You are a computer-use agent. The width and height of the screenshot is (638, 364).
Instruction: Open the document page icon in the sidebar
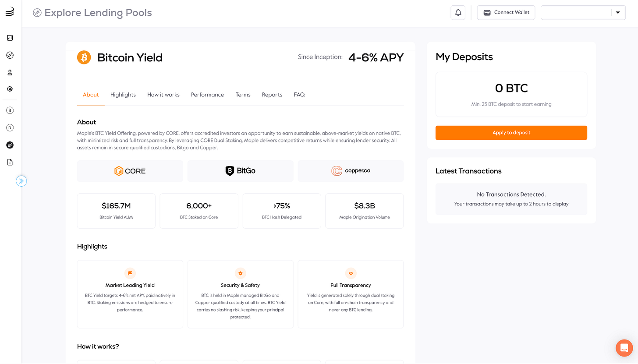[x=10, y=162]
